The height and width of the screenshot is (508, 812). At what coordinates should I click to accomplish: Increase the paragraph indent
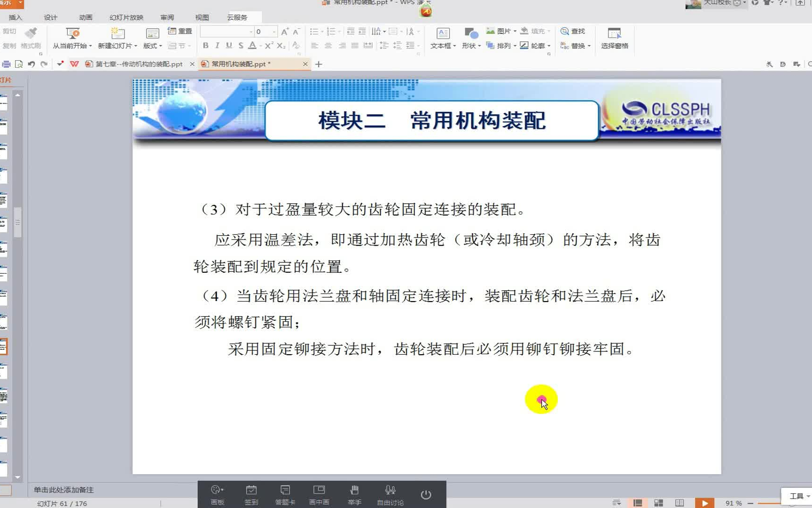click(x=362, y=32)
